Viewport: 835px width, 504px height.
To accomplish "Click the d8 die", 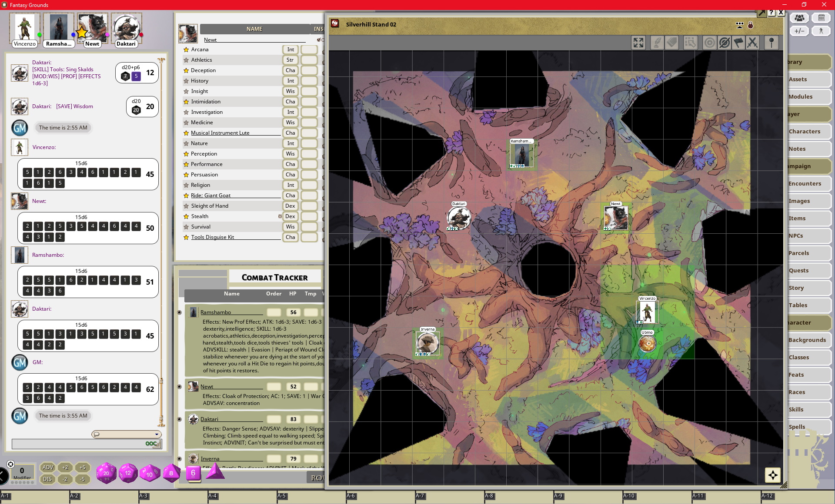I will tap(171, 473).
